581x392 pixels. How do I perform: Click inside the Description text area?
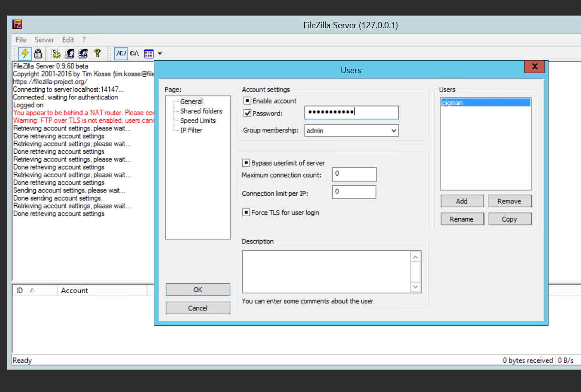click(x=327, y=272)
